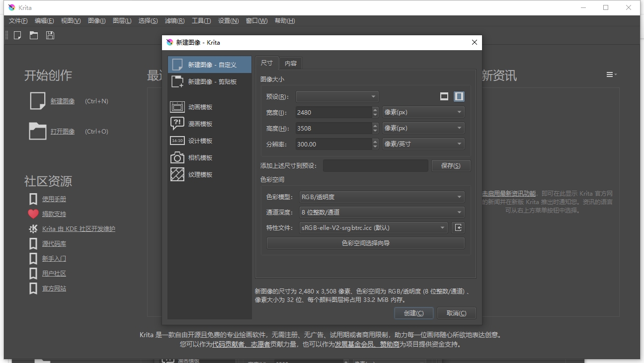The image size is (644, 363).
Task: Click 点击启用最新资讯功能 link
Action: [x=509, y=194]
